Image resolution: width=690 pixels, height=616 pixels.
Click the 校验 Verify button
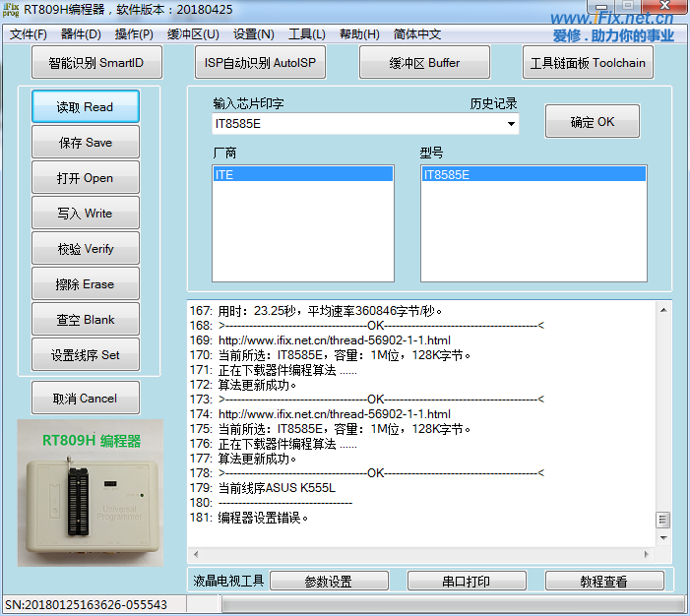86,249
